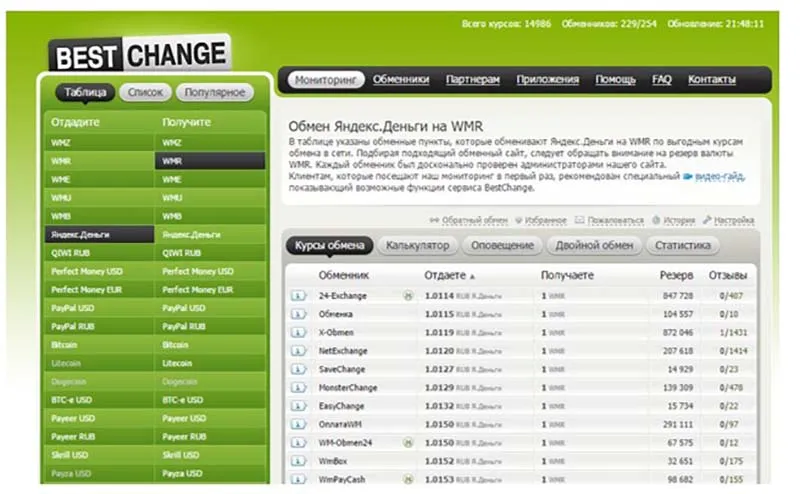Open info icon for 24-Exchange row
Image resolution: width=800 pixels, height=494 pixels.
coord(298,295)
